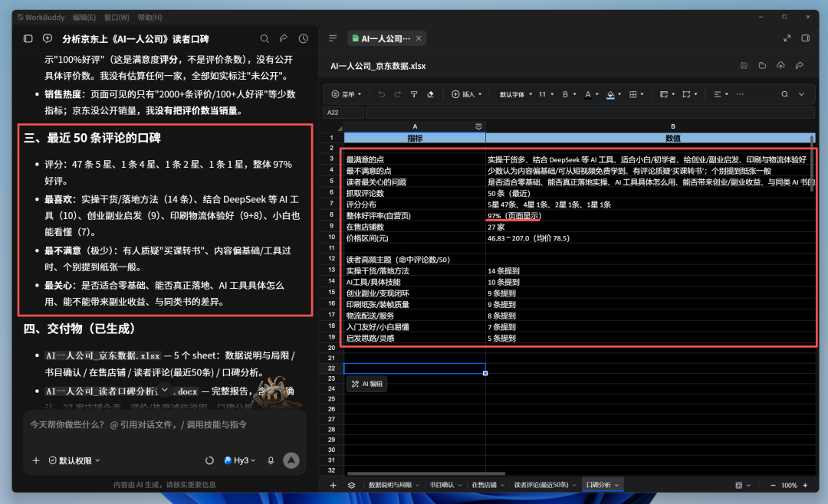Open text alignment options
This screenshot has width=828, height=504.
(x=718, y=94)
